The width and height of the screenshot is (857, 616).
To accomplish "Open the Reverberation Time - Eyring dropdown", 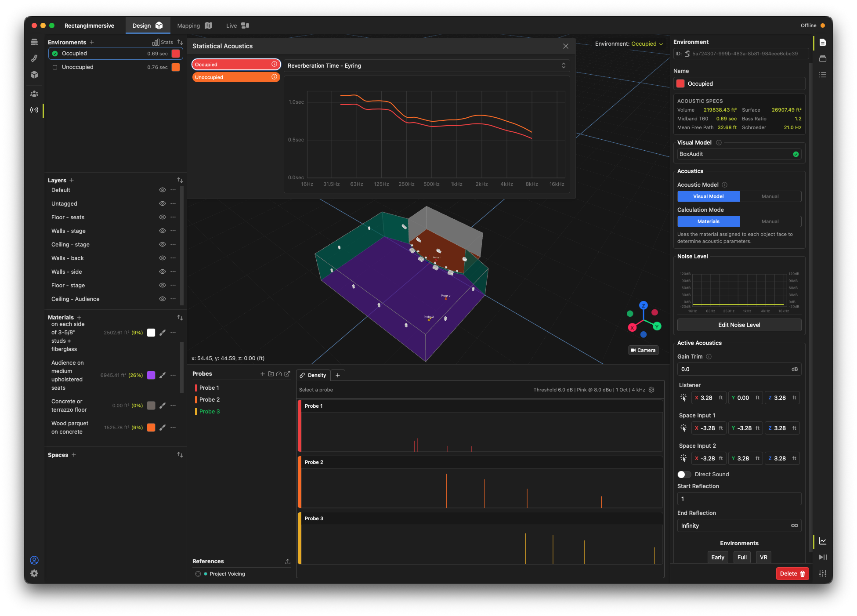I will (427, 66).
